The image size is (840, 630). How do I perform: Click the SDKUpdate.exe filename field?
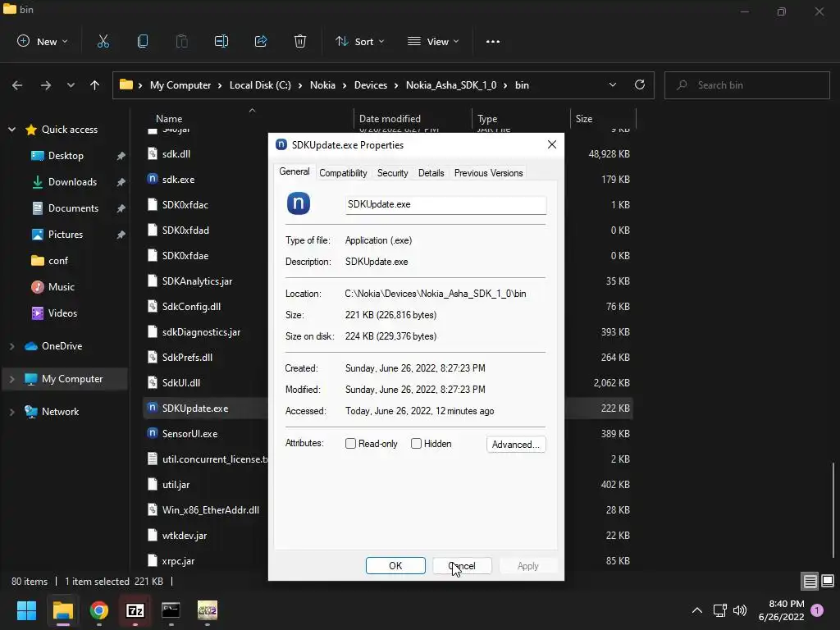click(445, 204)
